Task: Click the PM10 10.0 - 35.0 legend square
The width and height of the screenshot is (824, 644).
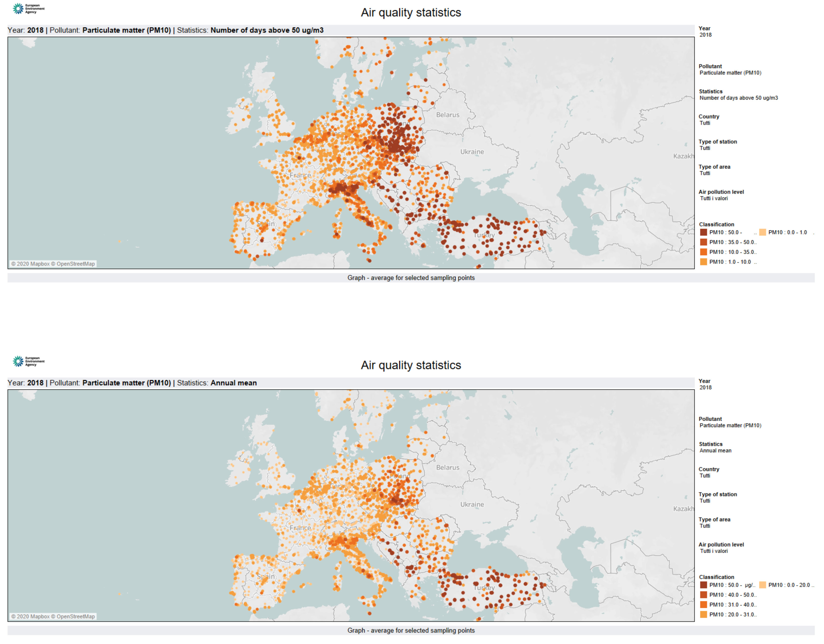Action: tap(703, 252)
